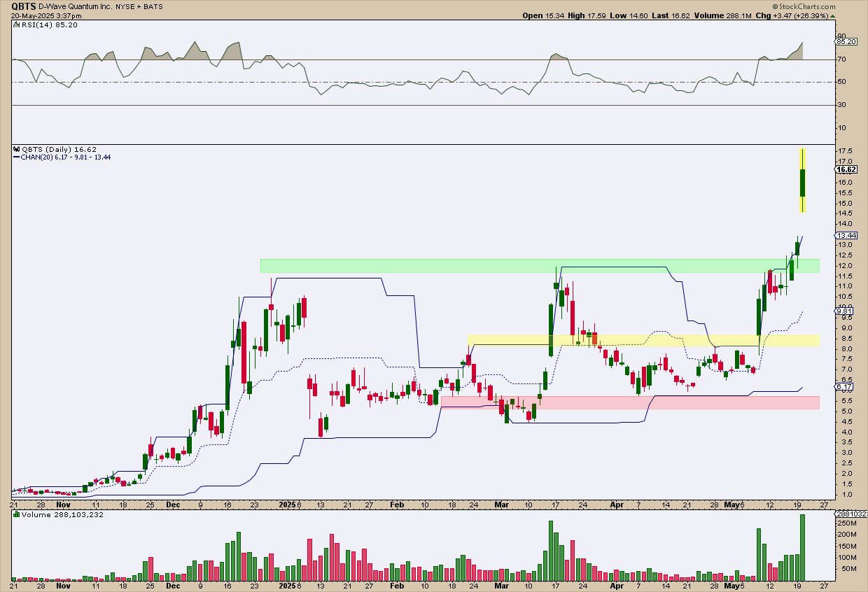Select the yellow shaded zone near 8.5
The image size is (868, 592).
pyautogui.click(x=644, y=341)
